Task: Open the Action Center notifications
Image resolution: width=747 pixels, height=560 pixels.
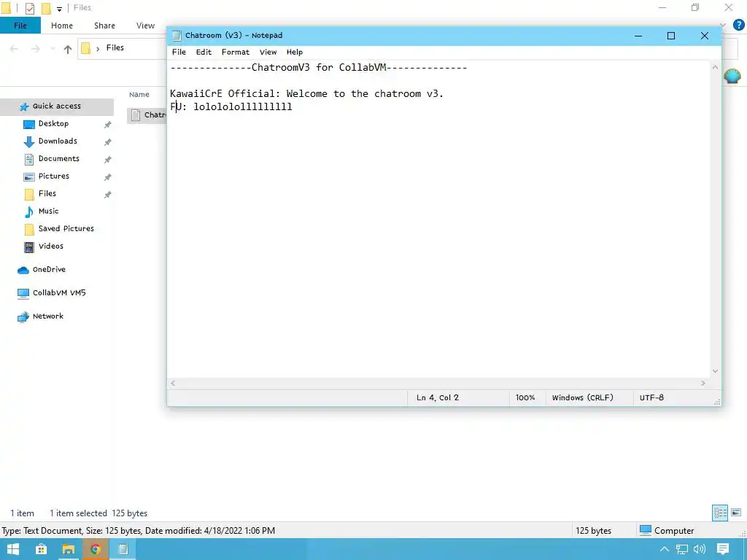Action: pos(723,550)
